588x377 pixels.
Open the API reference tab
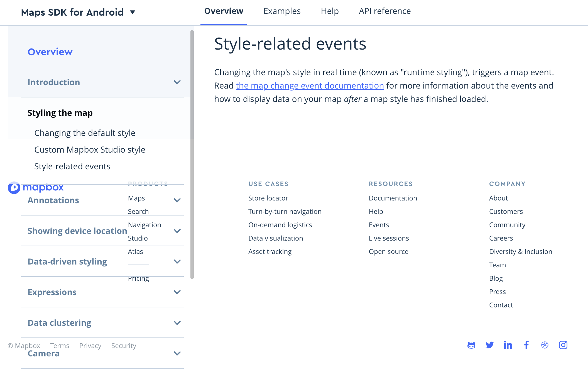tap(385, 11)
